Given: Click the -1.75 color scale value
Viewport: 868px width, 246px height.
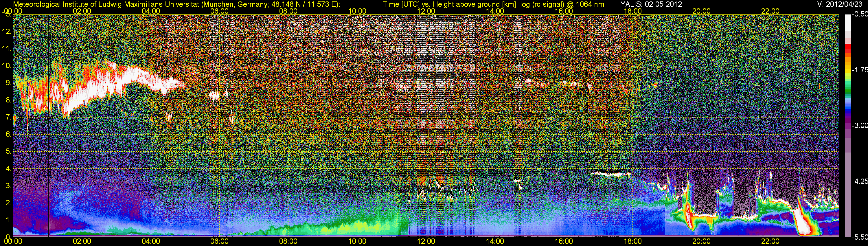Looking at the screenshot, I should tap(860, 70).
